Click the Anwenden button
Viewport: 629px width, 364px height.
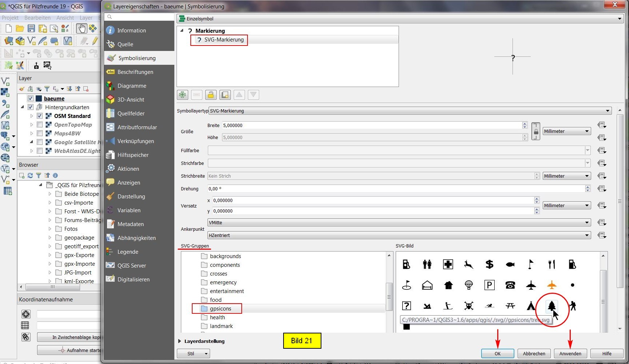[x=570, y=353]
